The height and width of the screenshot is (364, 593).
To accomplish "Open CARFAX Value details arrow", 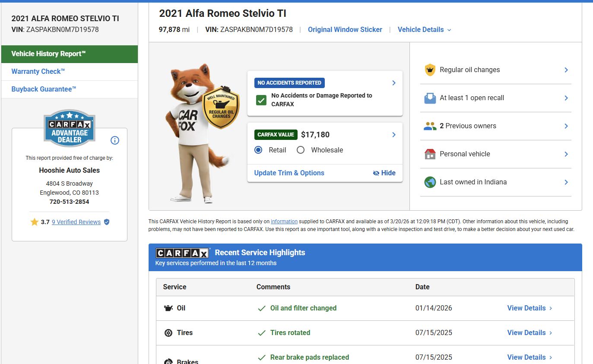I will [x=393, y=135].
